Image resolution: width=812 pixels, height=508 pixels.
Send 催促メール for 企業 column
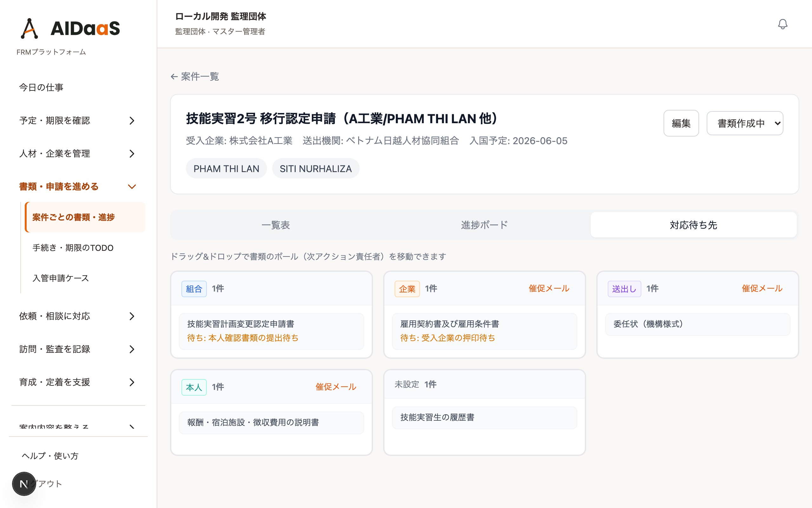click(549, 288)
